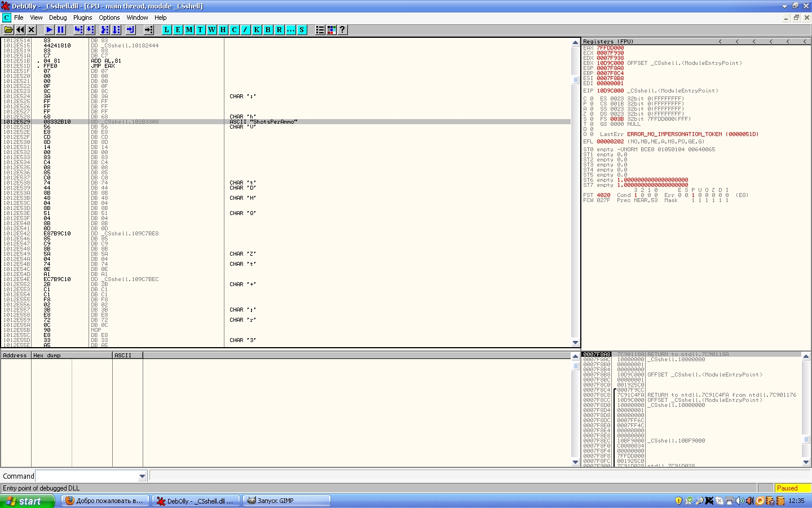The image size is (812, 508).
Task: Open the Debug menu
Action: pos(58,17)
